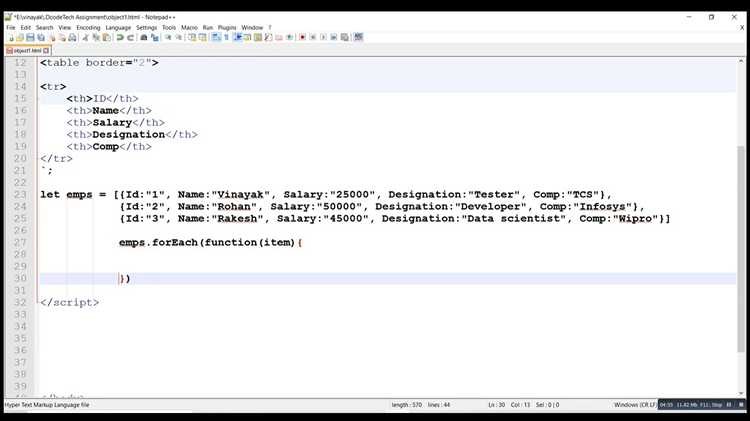Open Find using the binoculars icon

pos(143,37)
